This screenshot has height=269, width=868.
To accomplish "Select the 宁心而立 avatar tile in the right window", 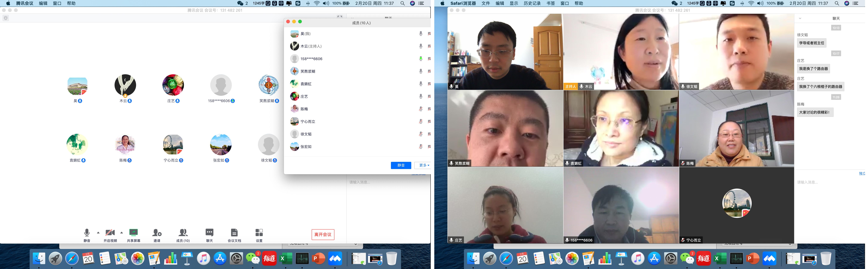I will pyautogui.click(x=737, y=205).
